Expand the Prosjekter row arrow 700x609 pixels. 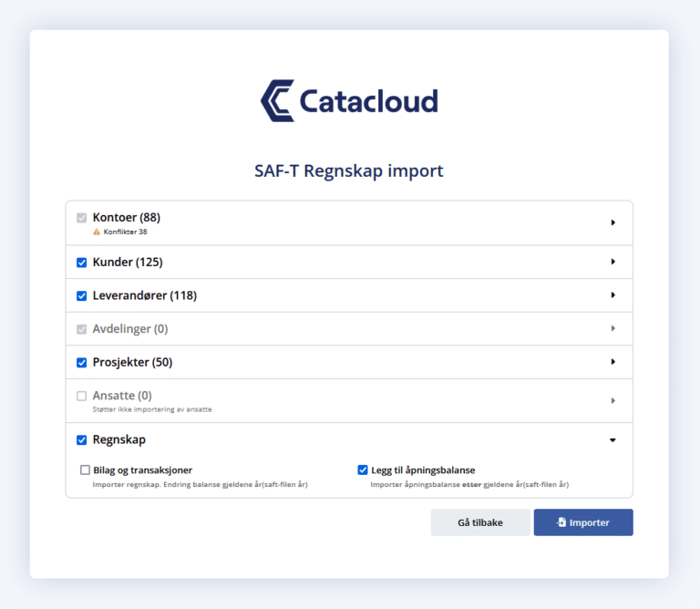(x=612, y=362)
